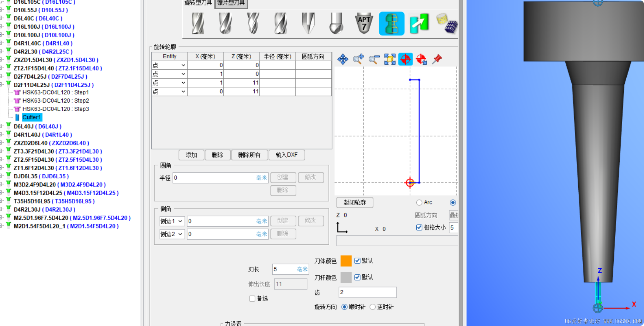
Task: Click the pink holder icon for Step3
Action: coord(17,109)
